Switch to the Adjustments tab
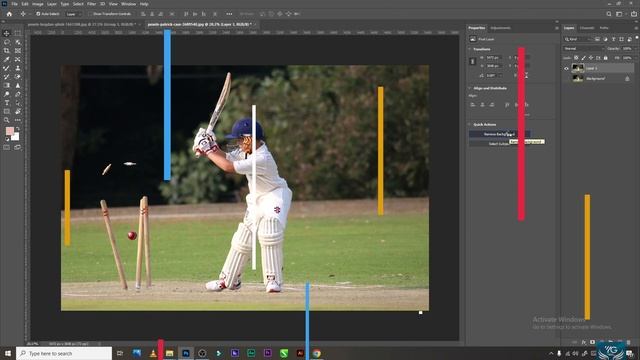Screen dimensions: 640x360 500,28
